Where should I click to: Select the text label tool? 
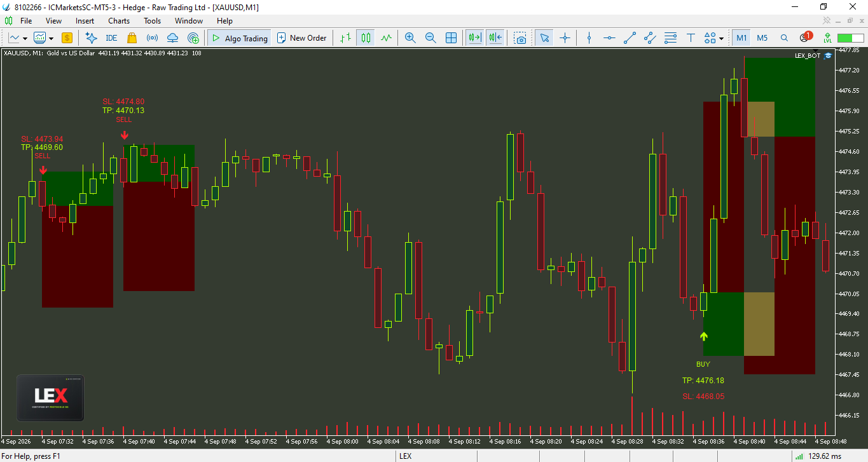[691, 38]
